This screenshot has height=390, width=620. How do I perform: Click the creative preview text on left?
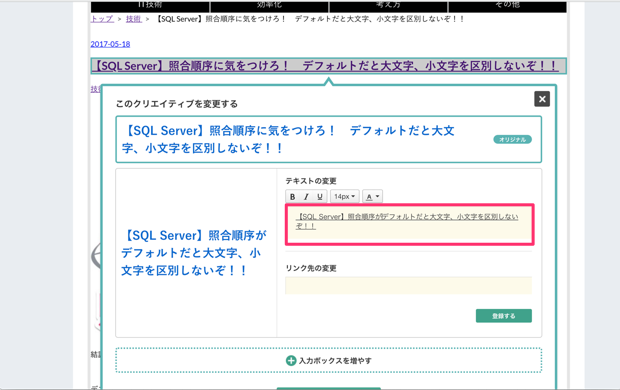pyautogui.click(x=194, y=253)
